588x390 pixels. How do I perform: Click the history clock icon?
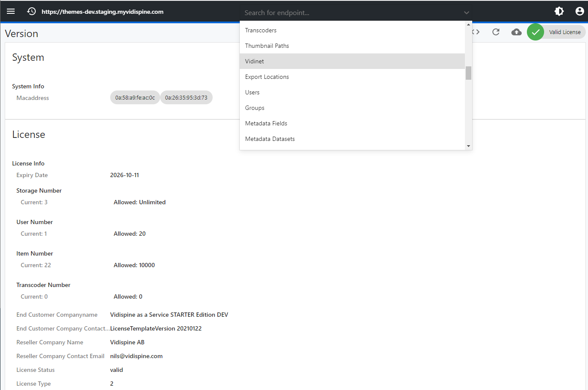(31, 11)
